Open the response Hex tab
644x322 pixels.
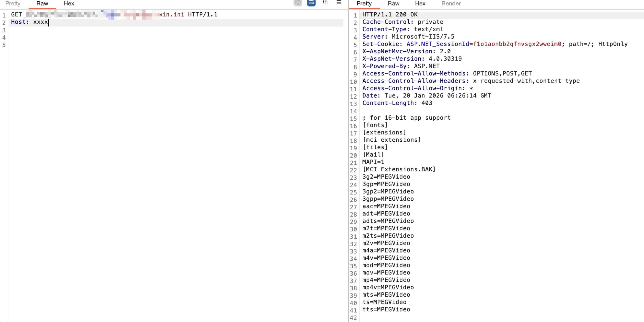(x=420, y=3)
